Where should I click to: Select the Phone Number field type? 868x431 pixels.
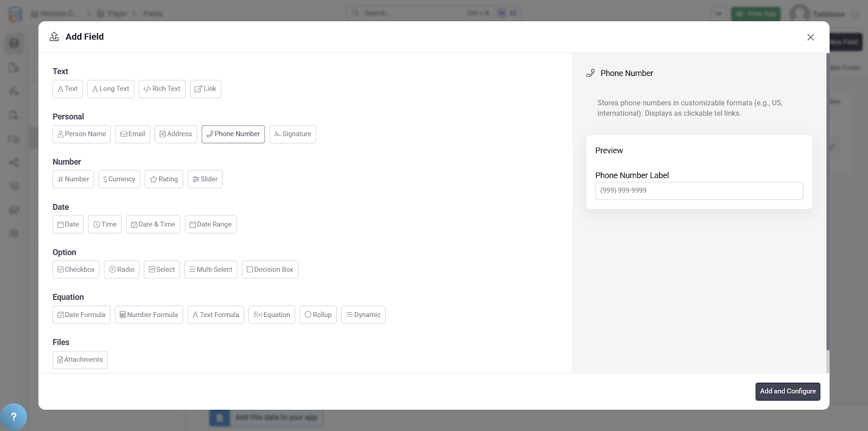click(x=233, y=134)
